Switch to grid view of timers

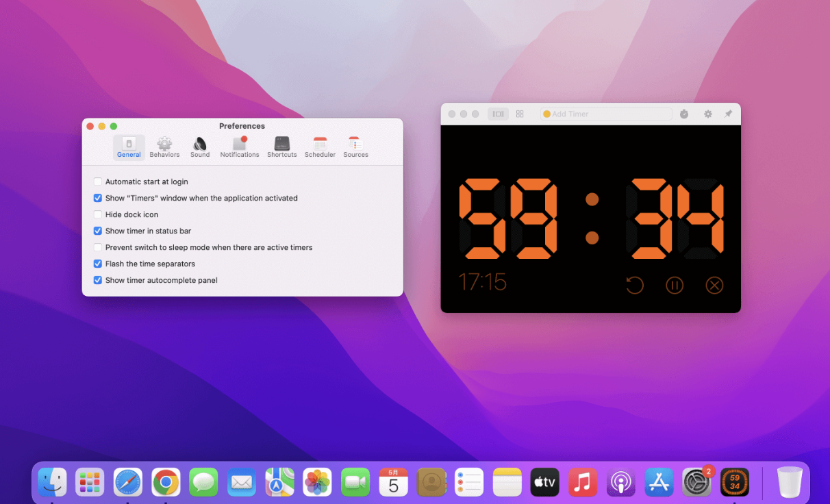(520, 114)
